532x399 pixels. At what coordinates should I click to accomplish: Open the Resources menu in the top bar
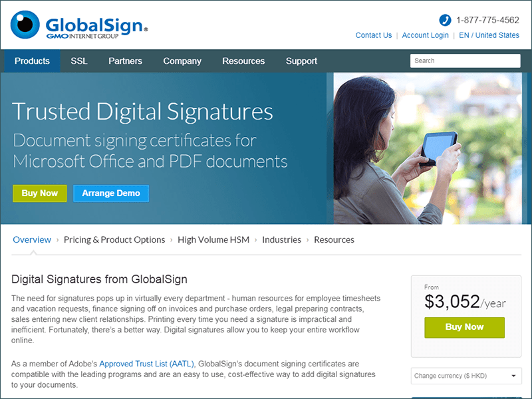(x=243, y=61)
